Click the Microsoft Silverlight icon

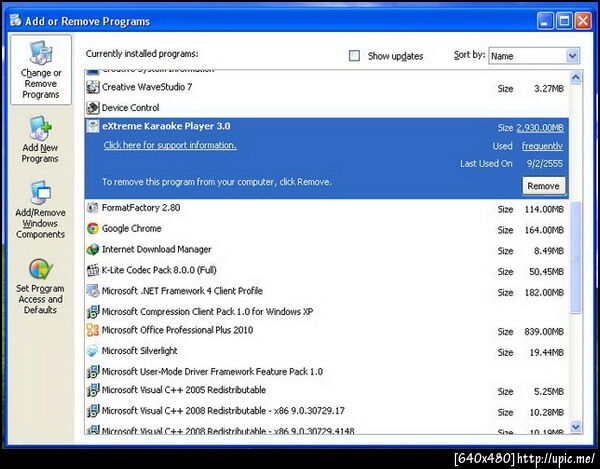(x=93, y=351)
